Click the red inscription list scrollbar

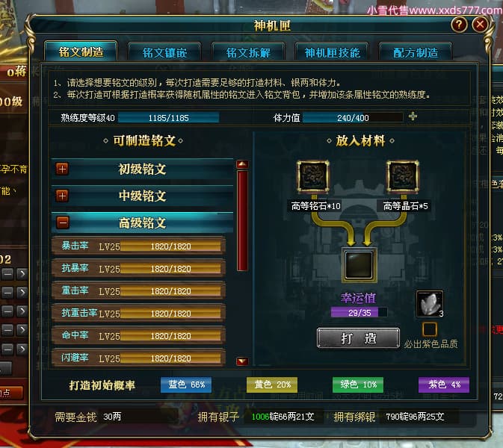[x=242, y=221]
